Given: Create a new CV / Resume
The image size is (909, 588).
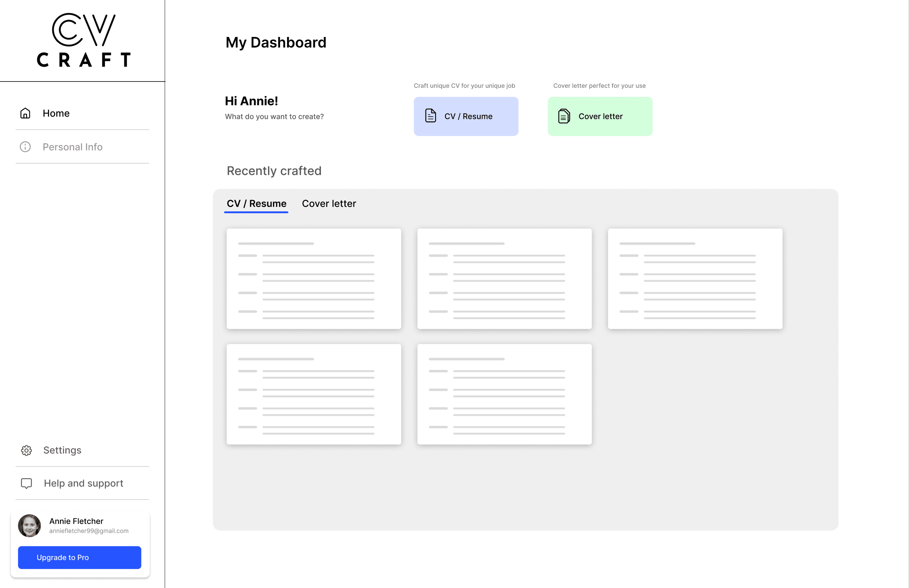Looking at the screenshot, I should 466,116.
